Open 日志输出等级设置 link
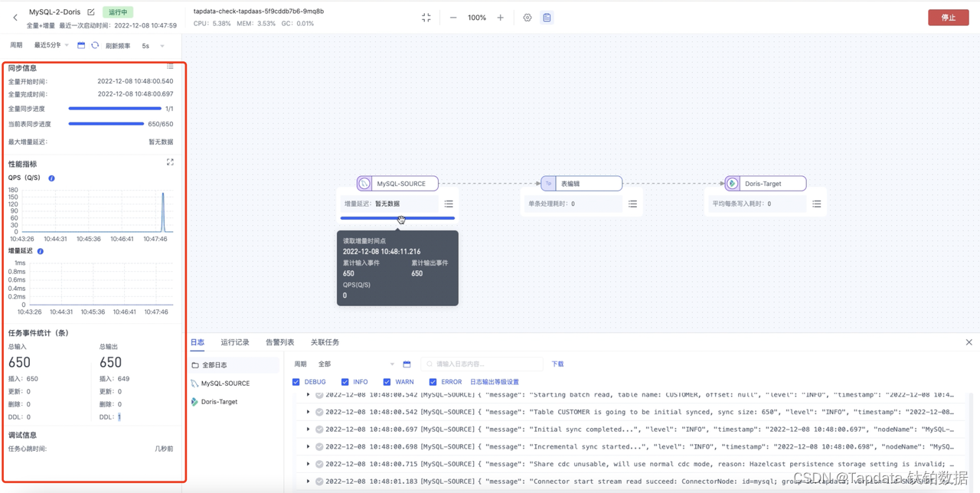Screen dimensions: 980x493 coord(494,382)
